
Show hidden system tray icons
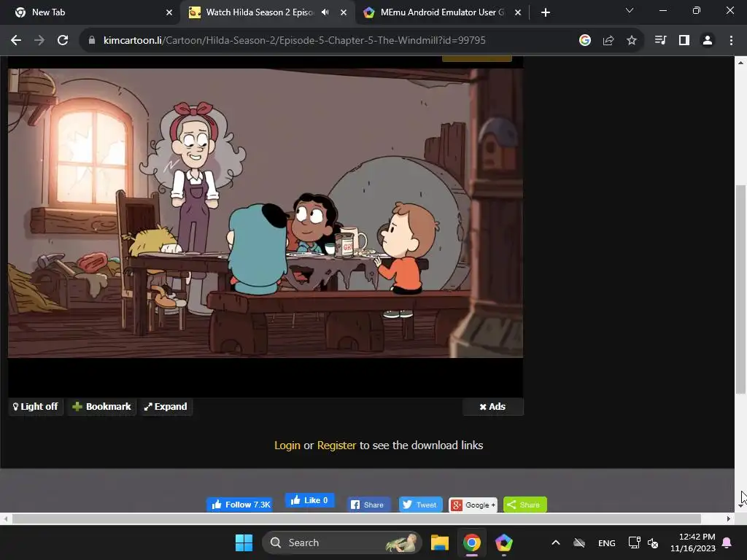tap(555, 542)
